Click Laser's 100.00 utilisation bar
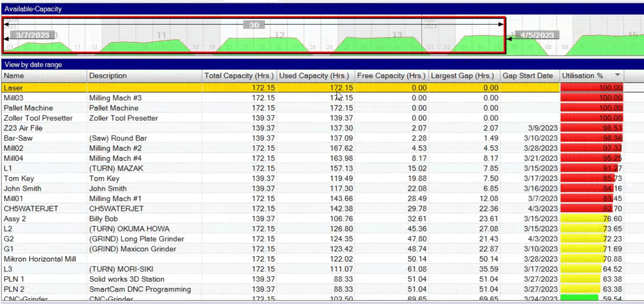The height and width of the screenshot is (305, 644). [592, 88]
